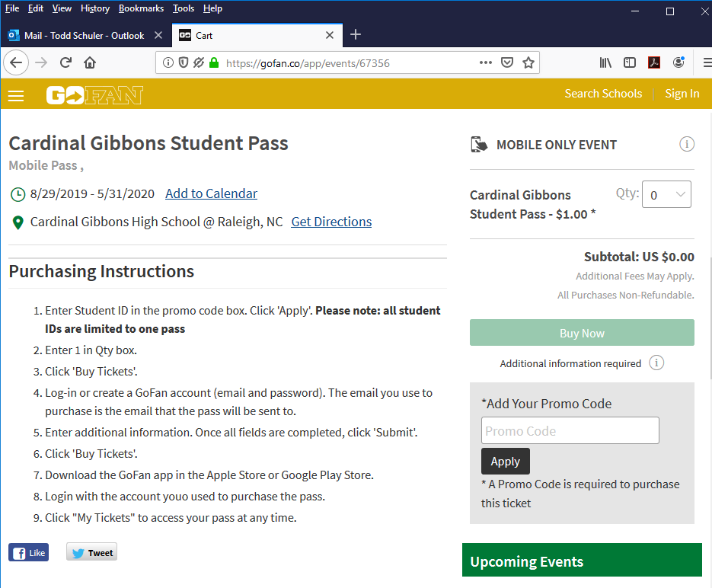
Task: Click the clock icon beside the dates
Action: (18, 194)
